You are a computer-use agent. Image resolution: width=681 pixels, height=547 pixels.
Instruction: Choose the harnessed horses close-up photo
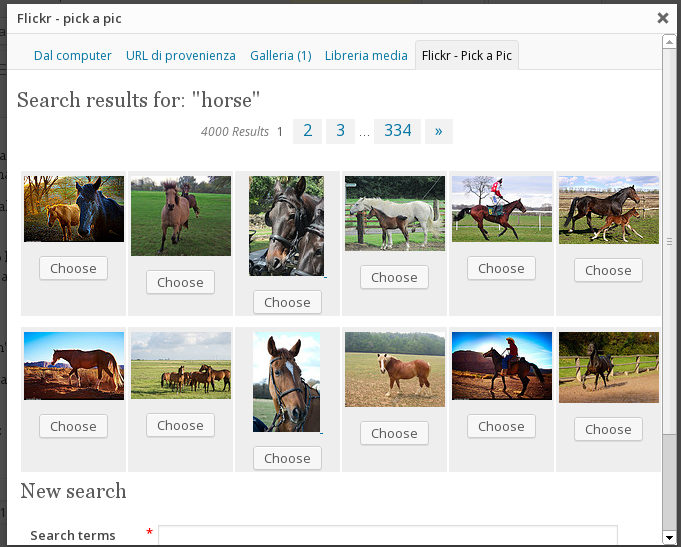(287, 302)
